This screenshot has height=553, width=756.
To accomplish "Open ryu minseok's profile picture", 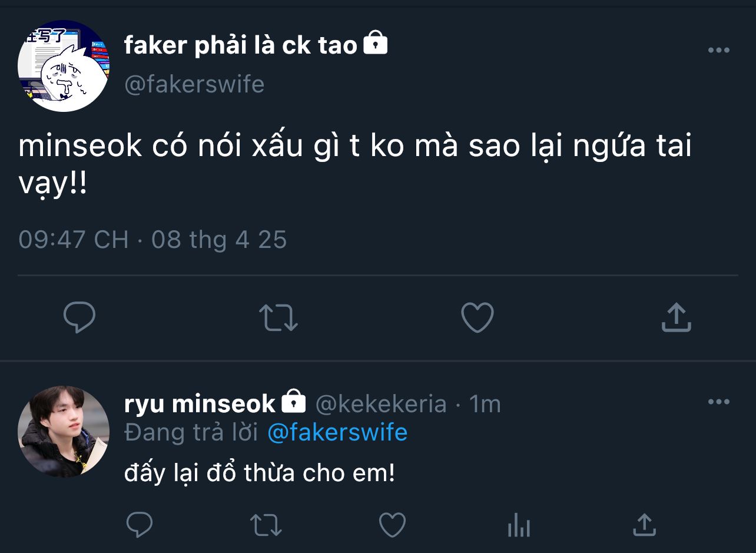I will point(64,432).
